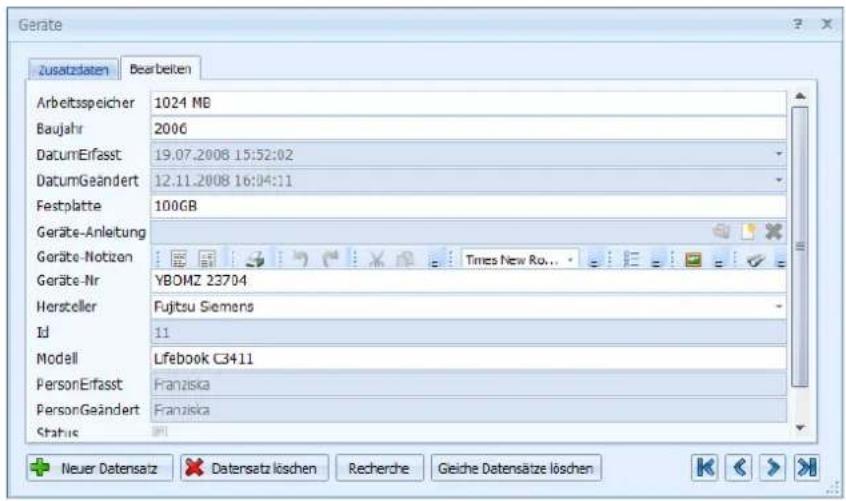Click the Baujahr field showing 2006

pos(468,128)
